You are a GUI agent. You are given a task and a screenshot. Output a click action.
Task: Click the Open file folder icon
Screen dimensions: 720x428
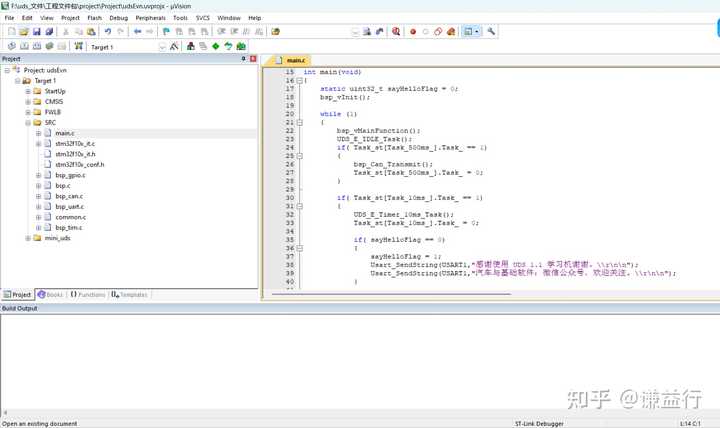(x=24, y=32)
